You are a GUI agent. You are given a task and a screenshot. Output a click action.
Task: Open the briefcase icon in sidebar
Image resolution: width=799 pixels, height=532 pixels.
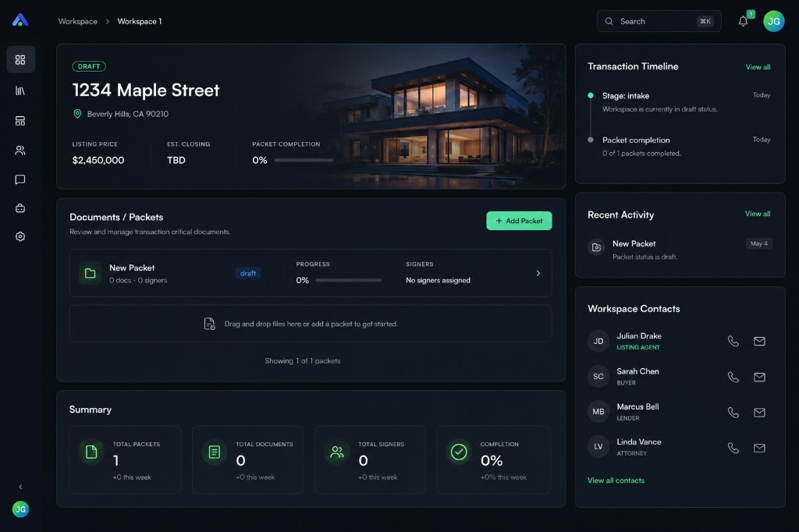click(x=20, y=208)
